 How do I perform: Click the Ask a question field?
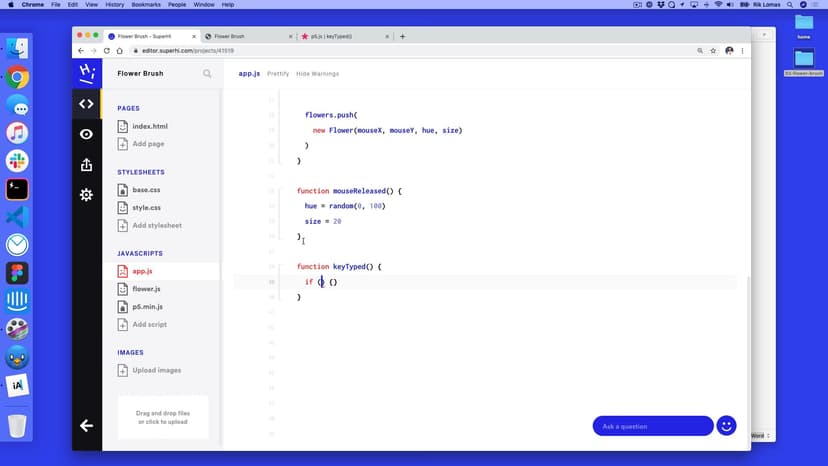coord(652,426)
